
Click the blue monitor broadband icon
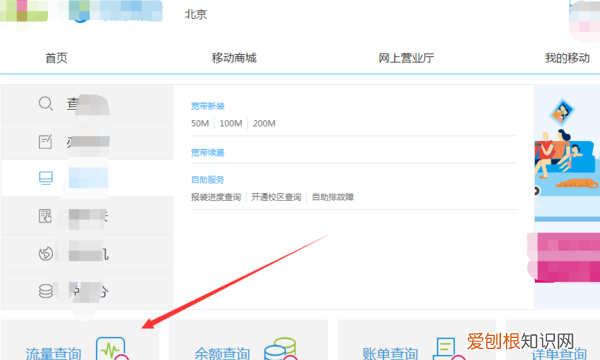click(46, 178)
